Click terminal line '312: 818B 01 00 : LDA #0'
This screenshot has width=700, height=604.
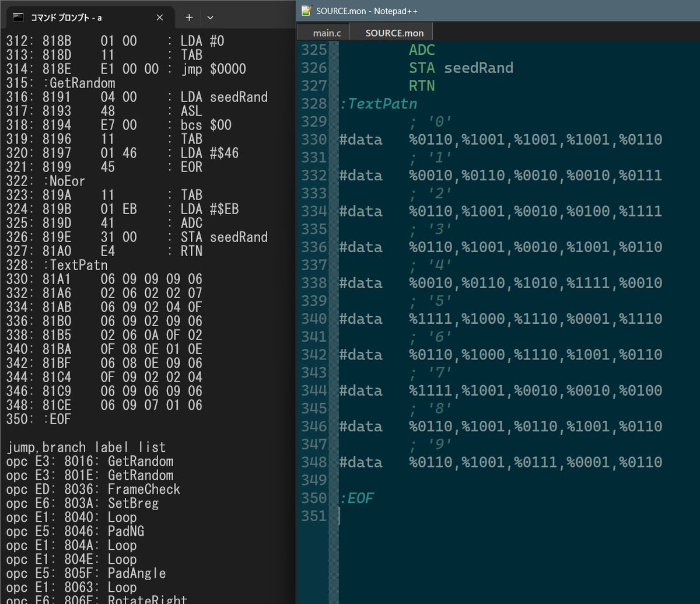click(116, 41)
